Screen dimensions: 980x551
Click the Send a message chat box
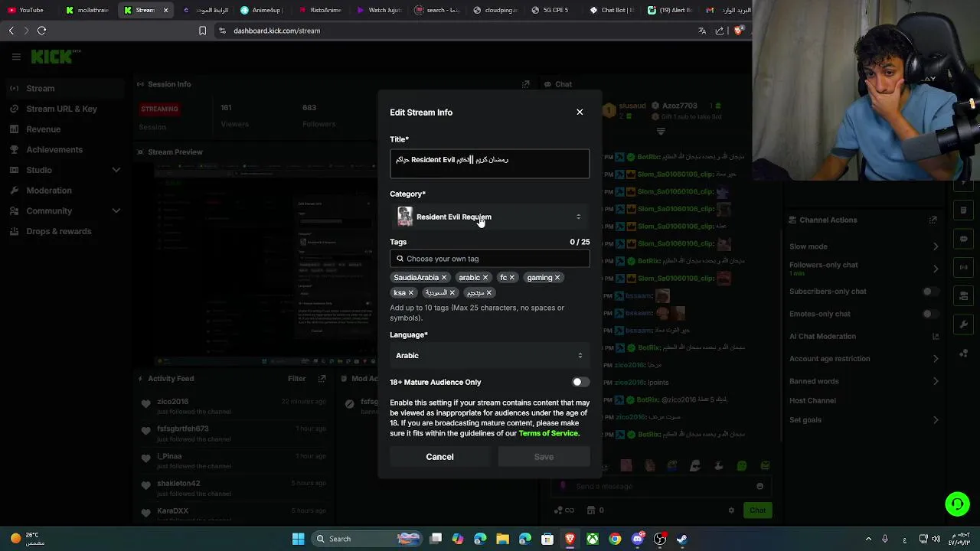click(662, 486)
